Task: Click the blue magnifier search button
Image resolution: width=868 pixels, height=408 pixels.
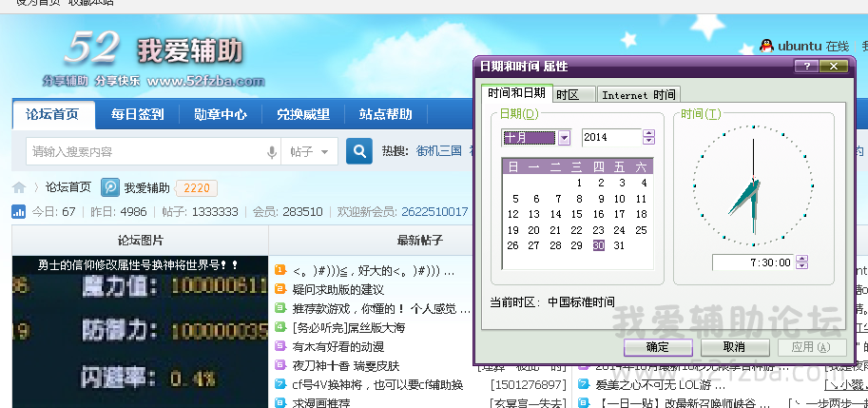Action: (x=359, y=151)
